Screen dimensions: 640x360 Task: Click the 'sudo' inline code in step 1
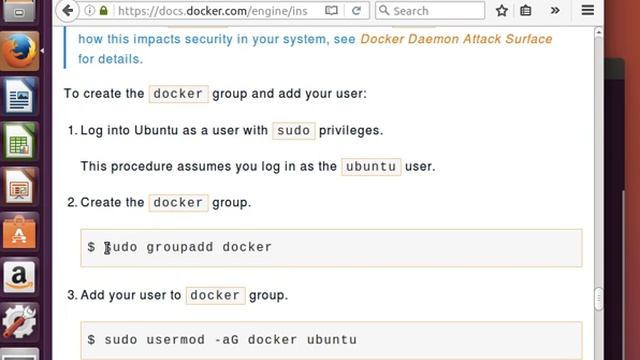coord(293,131)
